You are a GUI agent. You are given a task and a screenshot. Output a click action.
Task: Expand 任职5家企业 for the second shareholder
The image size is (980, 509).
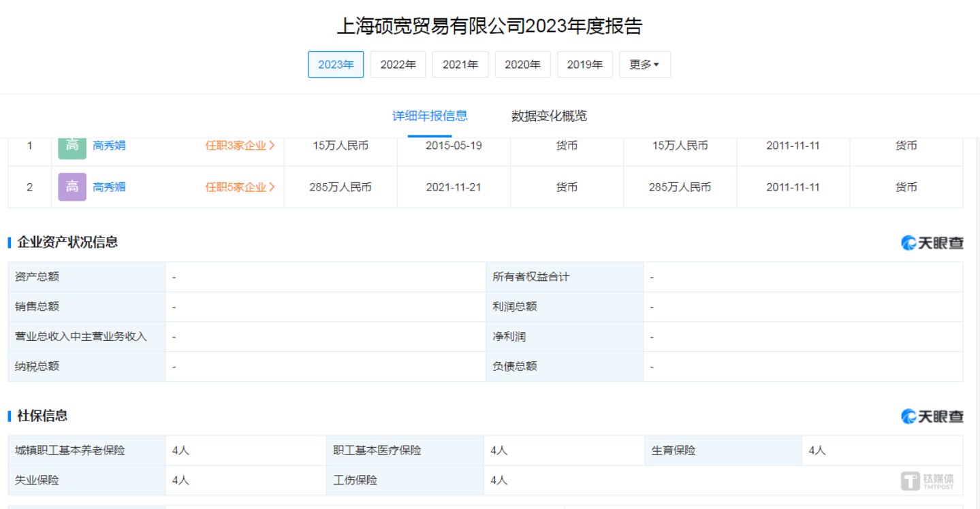tap(240, 187)
